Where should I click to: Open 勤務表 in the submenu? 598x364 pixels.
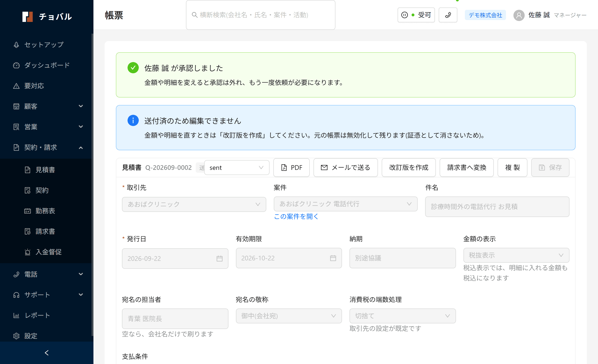pos(46,211)
